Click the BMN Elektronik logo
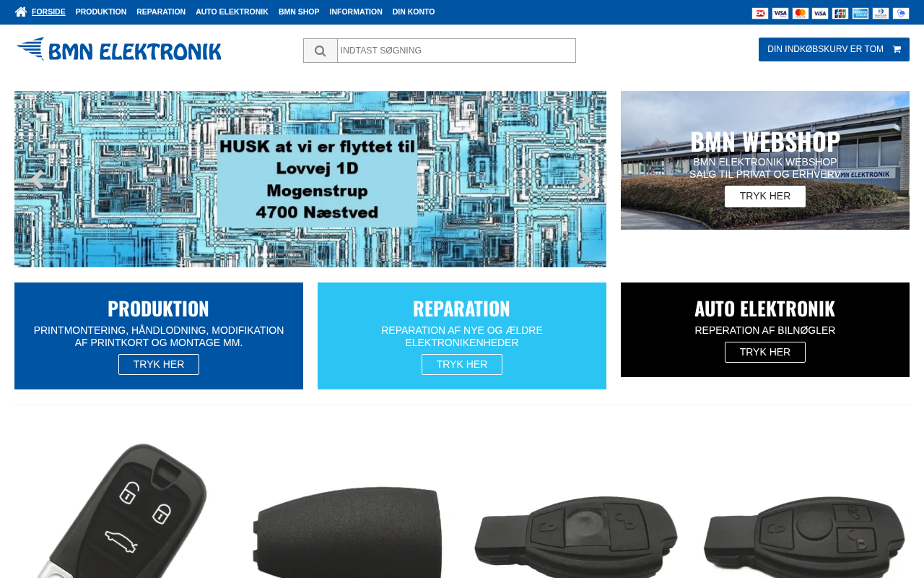924x578 pixels. coord(119,49)
